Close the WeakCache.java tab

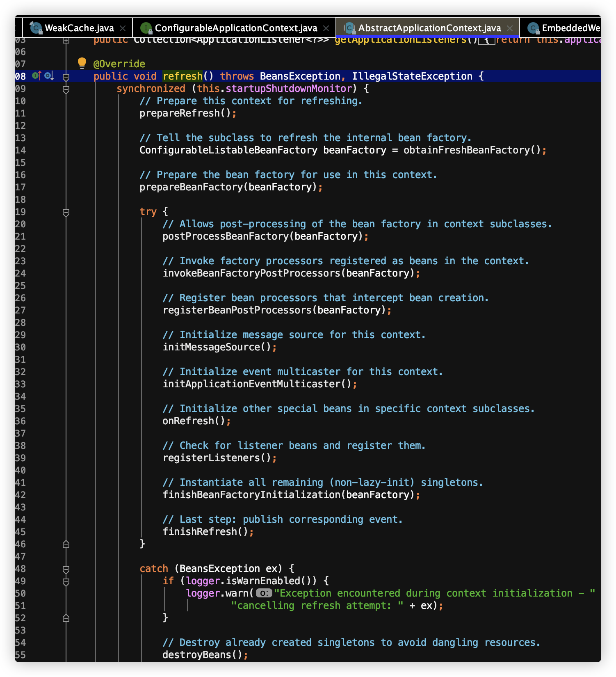[x=123, y=28]
